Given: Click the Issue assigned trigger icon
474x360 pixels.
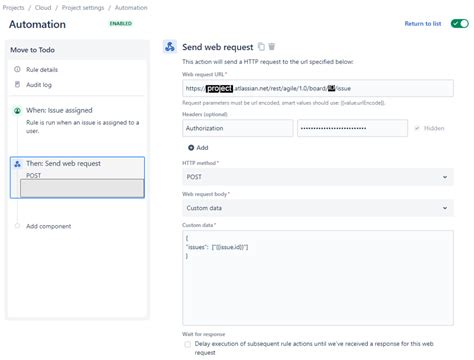Looking at the screenshot, I should 17,110.
